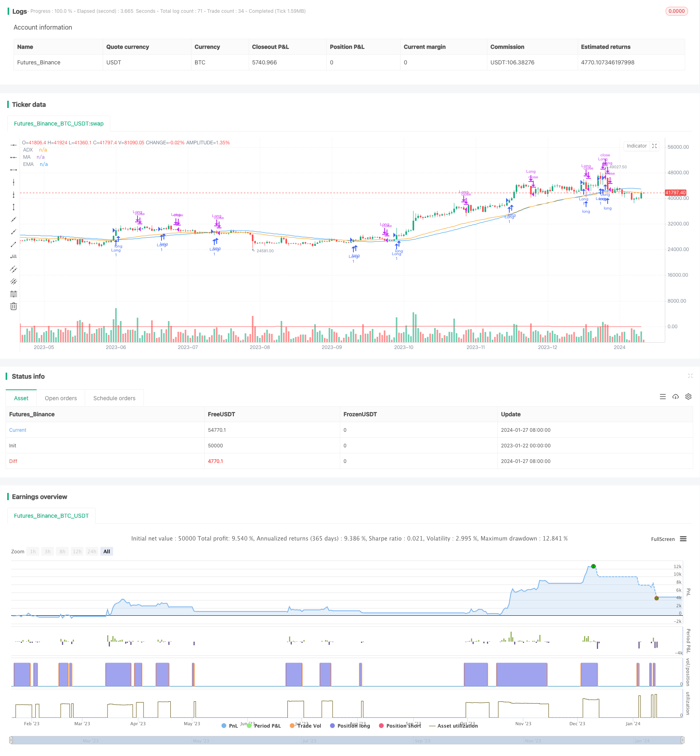Switch to the Open orders tab
The height and width of the screenshot is (756, 700).
click(x=61, y=398)
